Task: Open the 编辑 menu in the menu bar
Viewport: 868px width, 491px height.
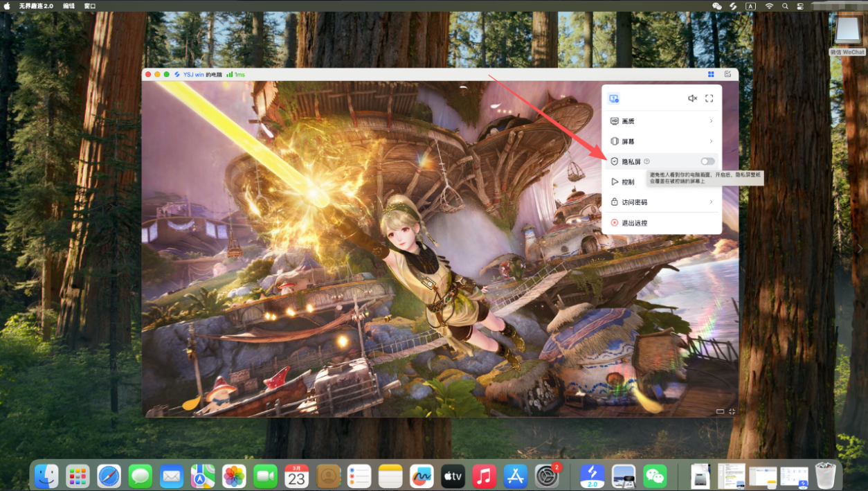Action: pyautogui.click(x=69, y=6)
